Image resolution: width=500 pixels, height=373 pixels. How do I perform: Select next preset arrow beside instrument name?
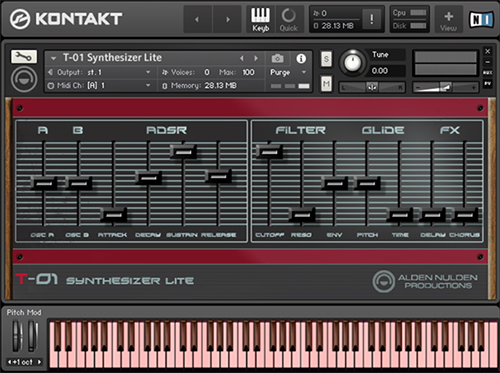(256, 58)
